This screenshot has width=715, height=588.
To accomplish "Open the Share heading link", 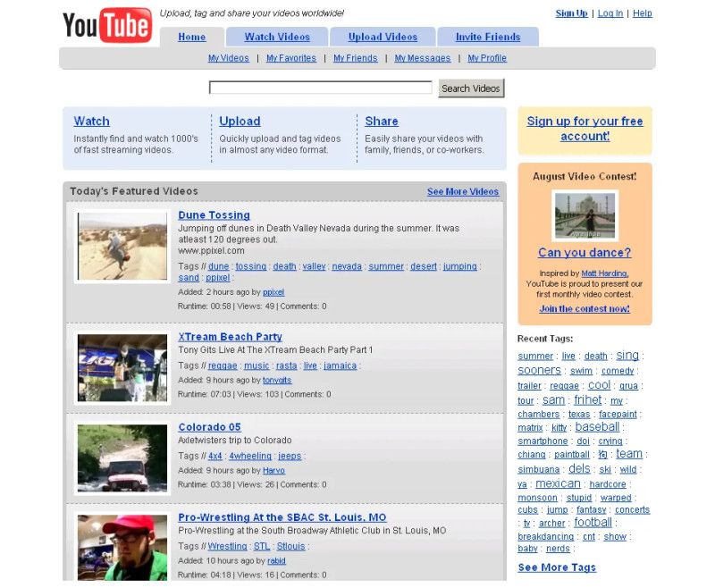I will 382,122.
